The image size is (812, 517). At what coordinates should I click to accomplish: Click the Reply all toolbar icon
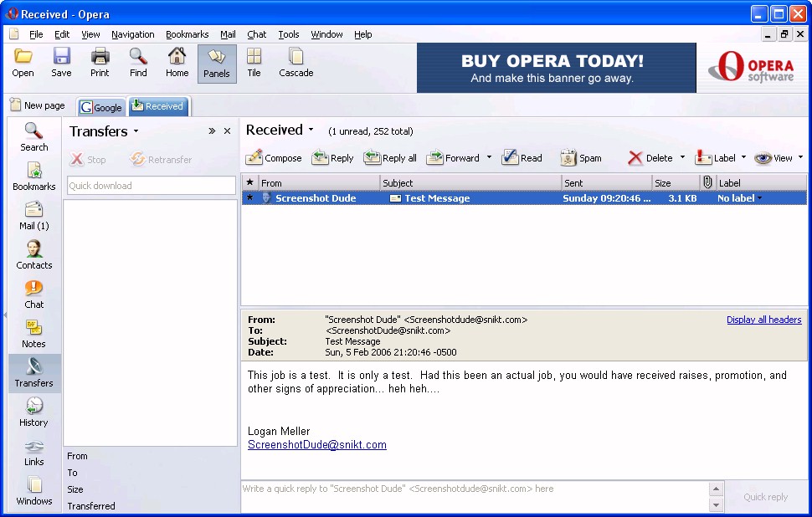373,157
